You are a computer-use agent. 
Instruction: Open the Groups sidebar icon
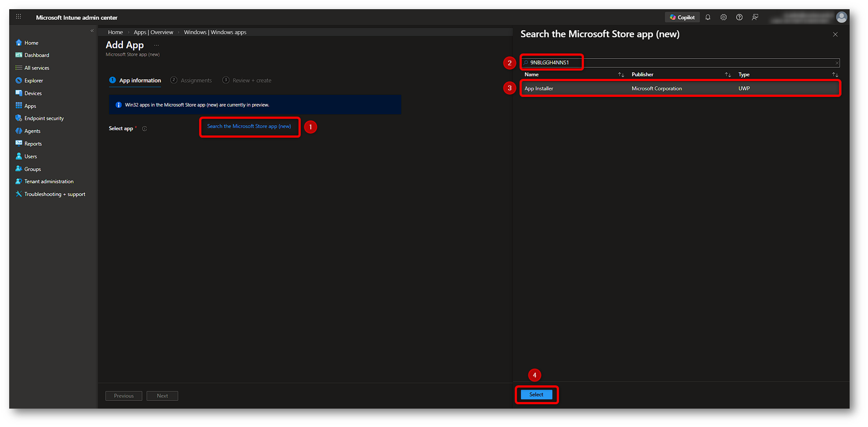19,169
